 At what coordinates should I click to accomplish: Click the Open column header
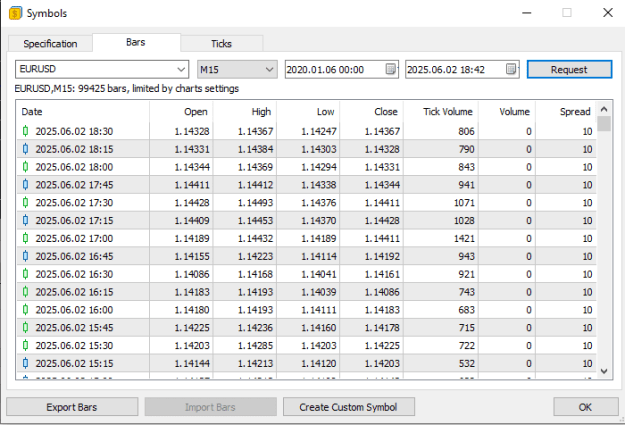181,112
